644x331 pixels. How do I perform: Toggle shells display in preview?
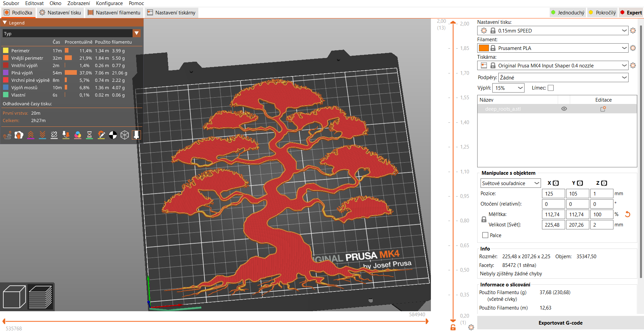coord(125,135)
